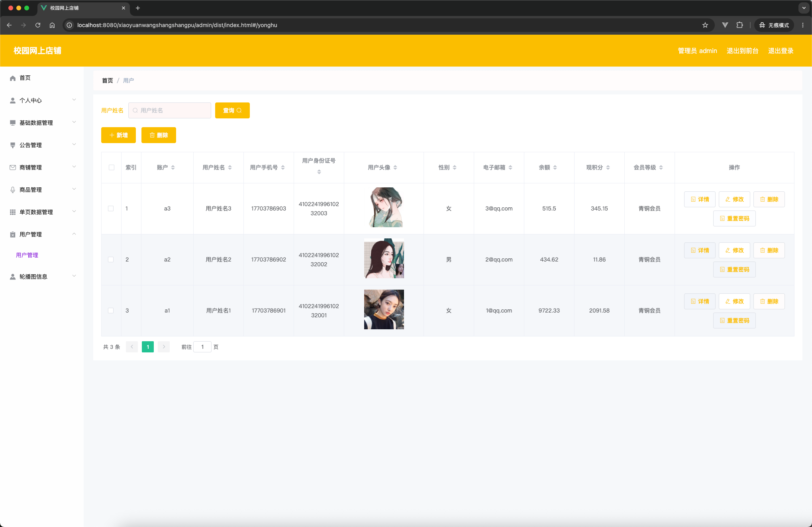This screenshot has width=812, height=527.
Task: Open avatar thumbnail of 用户姓名1
Action: tap(384, 309)
